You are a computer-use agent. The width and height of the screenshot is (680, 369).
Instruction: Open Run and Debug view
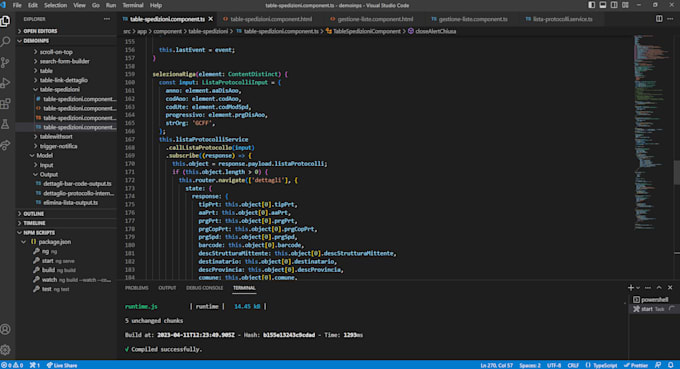(6, 83)
